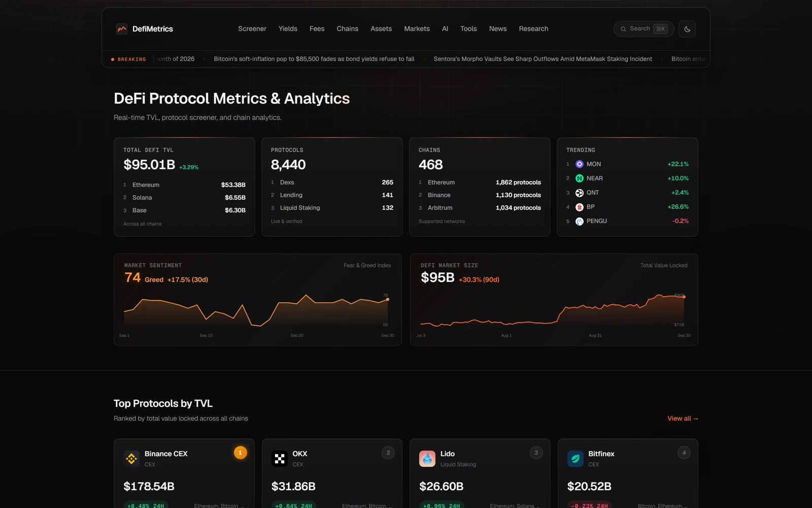The width and height of the screenshot is (812, 508).
Task: Click OKX $31.86B TVL value
Action: click(x=293, y=486)
